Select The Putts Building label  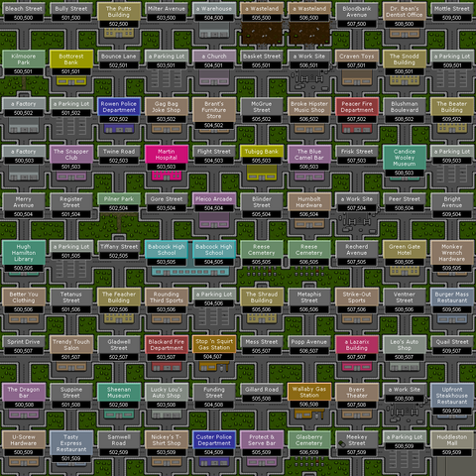pos(119,12)
